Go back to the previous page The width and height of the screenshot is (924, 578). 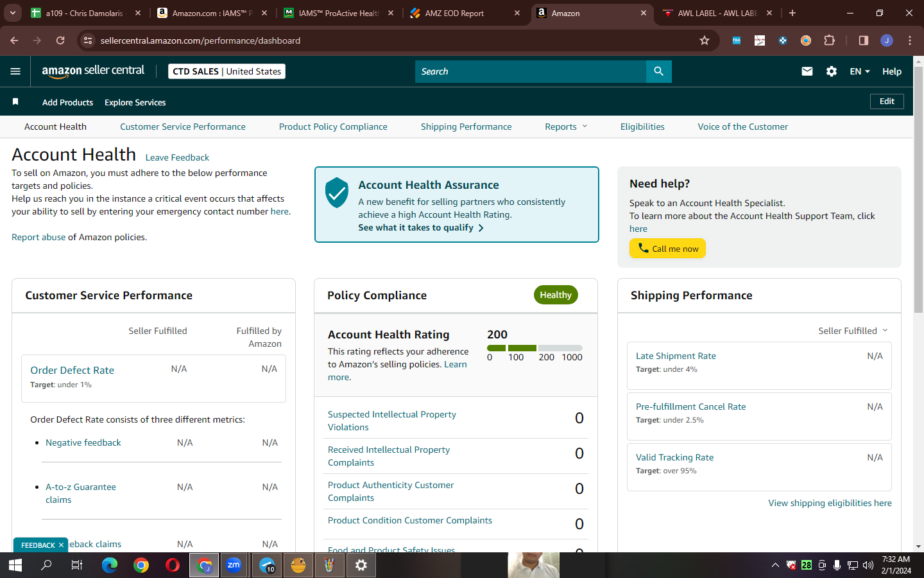tap(14, 40)
